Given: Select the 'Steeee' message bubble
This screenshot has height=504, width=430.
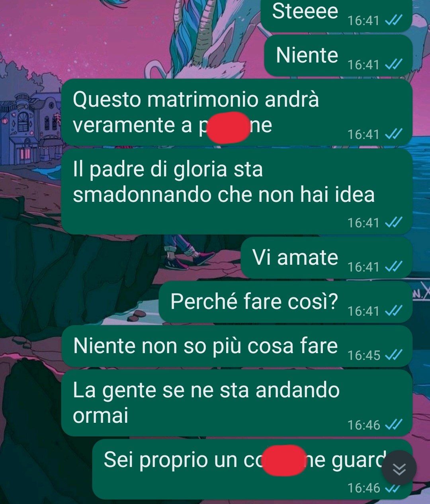Looking at the screenshot, I should tap(336, 15).
